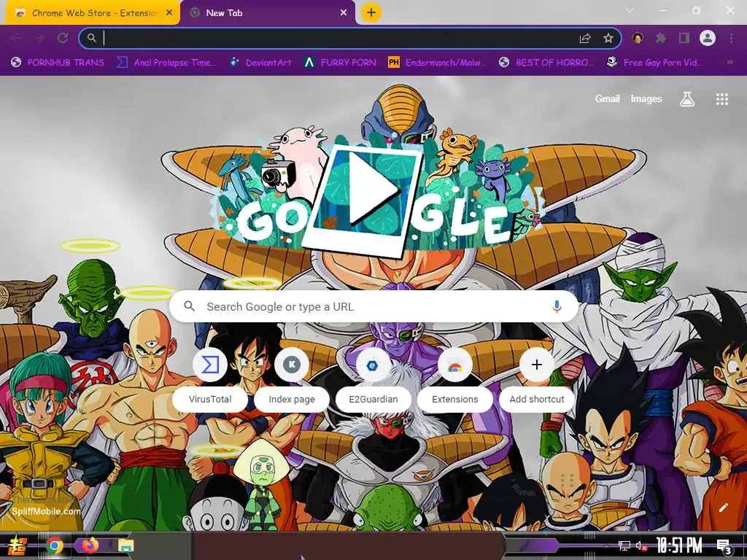This screenshot has width=747, height=560.
Task: Open a new tab with the plus button
Action: [371, 12]
